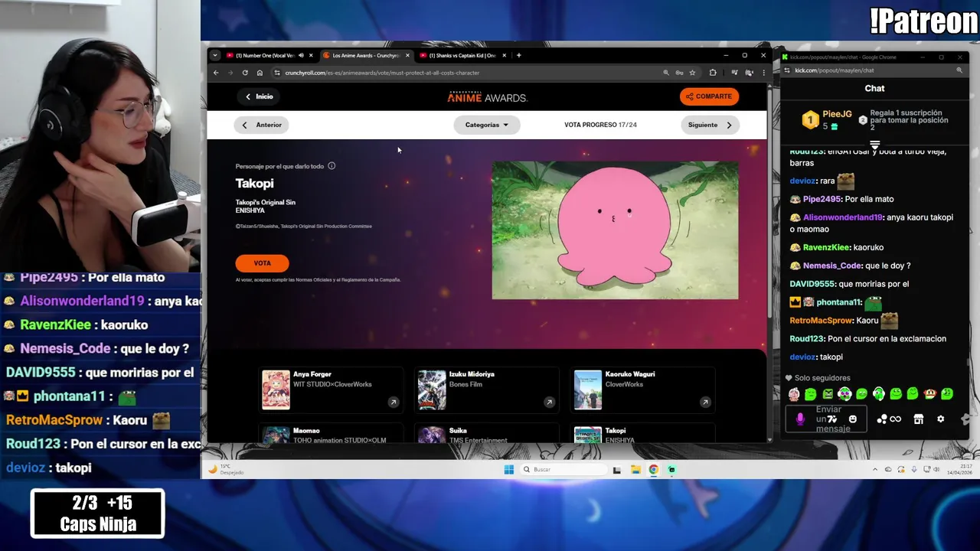Select the Kaoruko Waguri thumbnail

pyautogui.click(x=588, y=390)
